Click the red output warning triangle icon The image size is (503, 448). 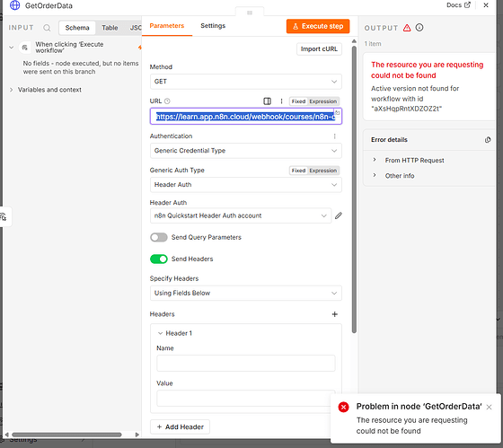click(x=407, y=28)
